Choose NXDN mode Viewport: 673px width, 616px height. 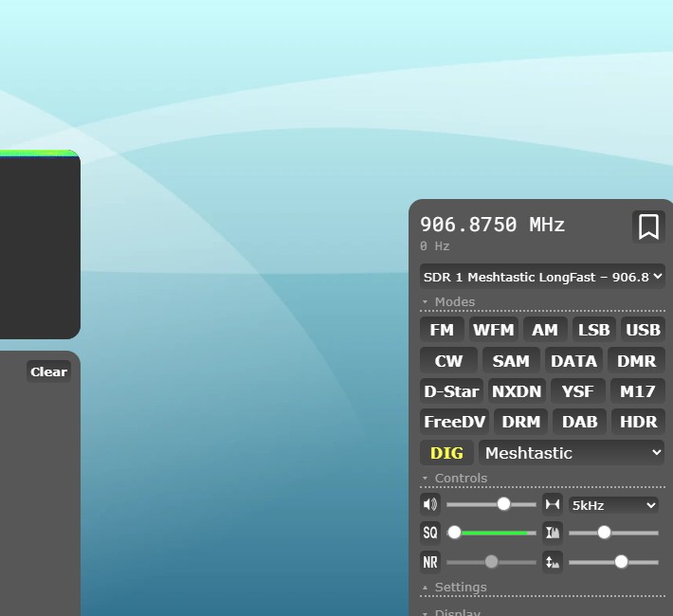click(517, 391)
